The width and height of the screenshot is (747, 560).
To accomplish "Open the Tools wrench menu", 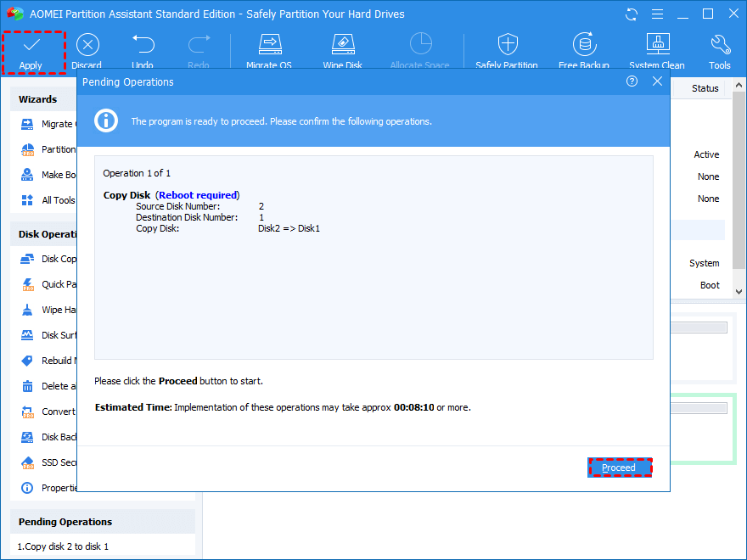I will [x=719, y=45].
